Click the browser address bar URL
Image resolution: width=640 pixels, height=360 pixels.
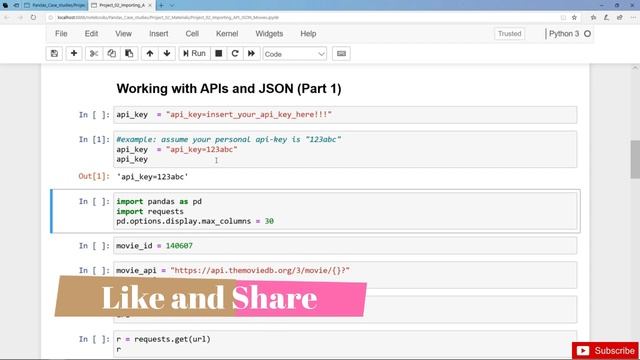[x=168, y=18]
